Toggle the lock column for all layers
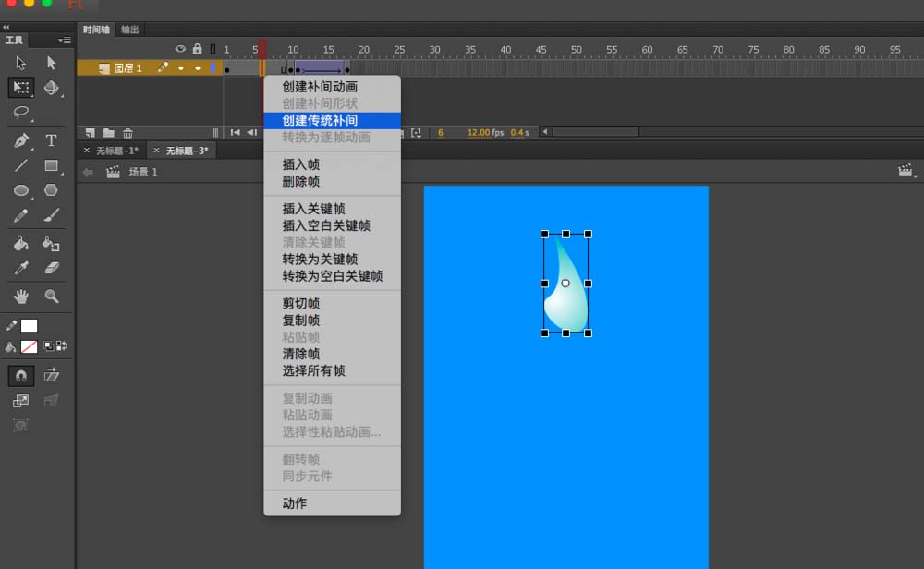The height and width of the screenshot is (569, 924). click(x=198, y=49)
